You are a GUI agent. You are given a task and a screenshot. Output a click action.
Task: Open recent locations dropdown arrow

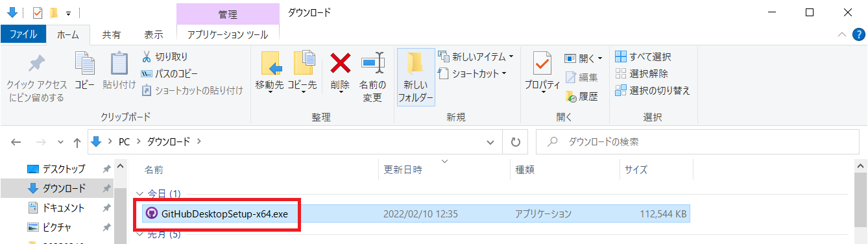tap(61, 141)
